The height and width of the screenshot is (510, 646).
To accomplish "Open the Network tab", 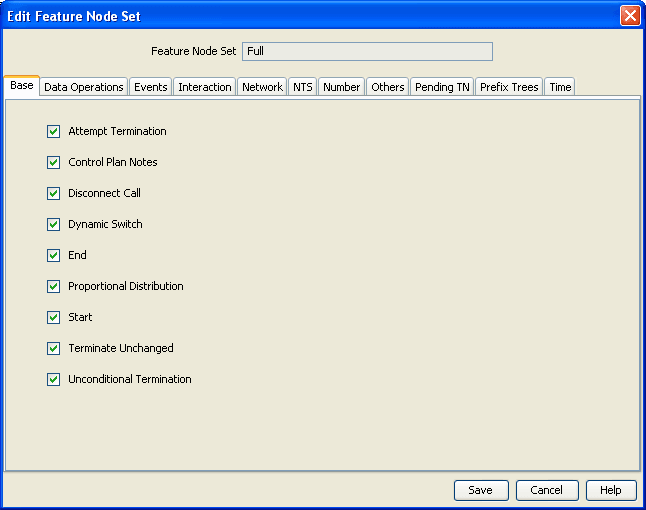I will tap(262, 87).
